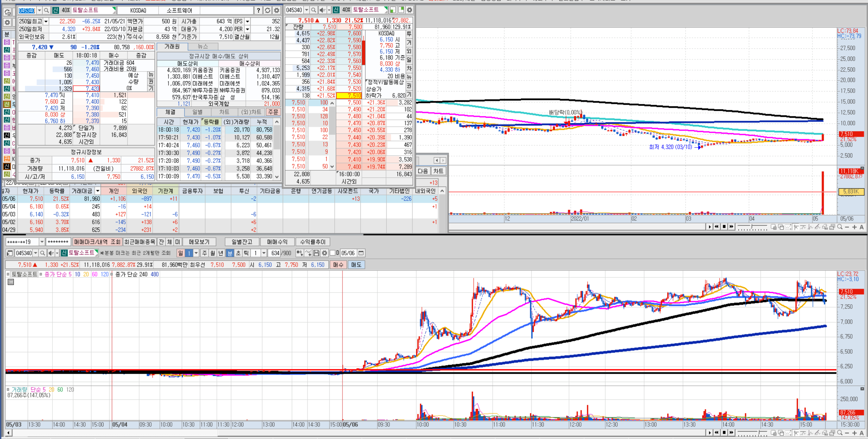Open the 250일최고 dropdown
The width and height of the screenshot is (868, 439).
tap(46, 21)
